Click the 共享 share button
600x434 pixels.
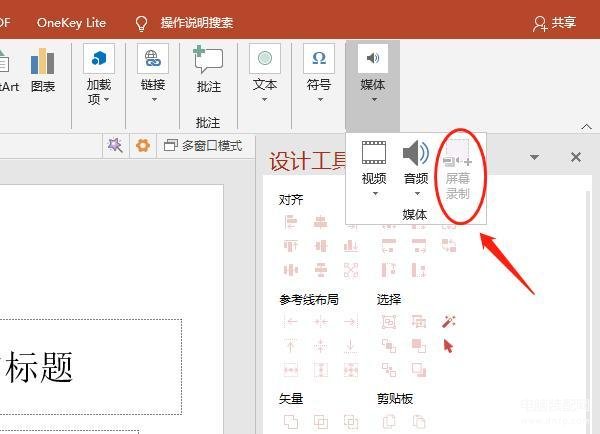coord(554,23)
